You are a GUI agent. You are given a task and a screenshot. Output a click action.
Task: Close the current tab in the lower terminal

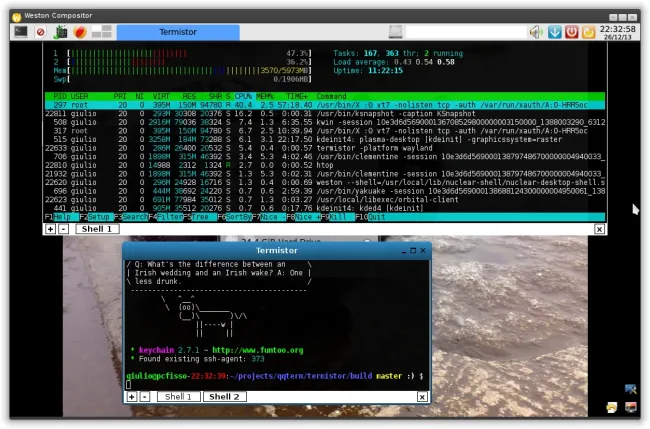click(x=421, y=397)
